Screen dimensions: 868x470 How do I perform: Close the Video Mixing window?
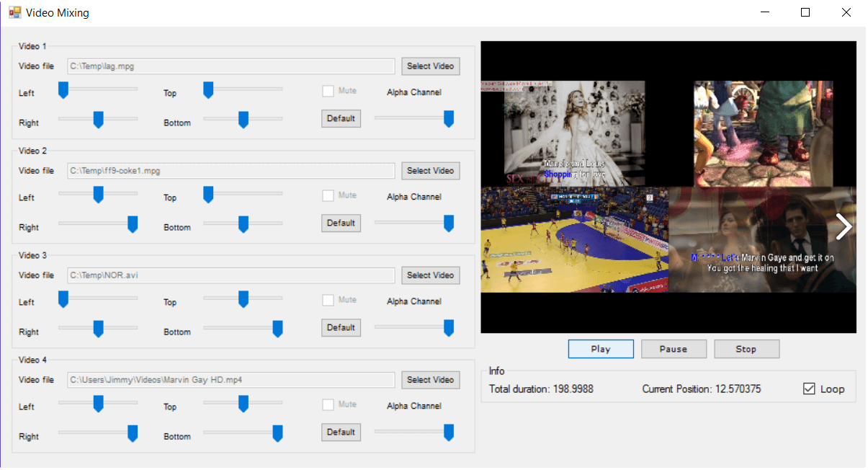click(x=846, y=12)
